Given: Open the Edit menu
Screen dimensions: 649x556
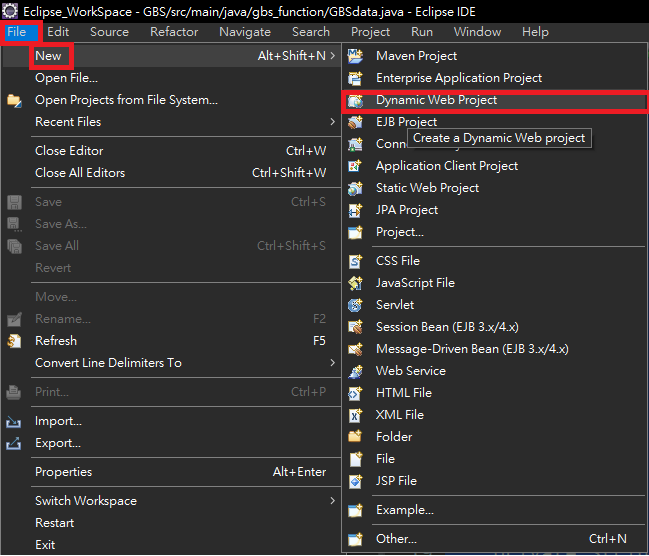Looking at the screenshot, I should point(58,32).
